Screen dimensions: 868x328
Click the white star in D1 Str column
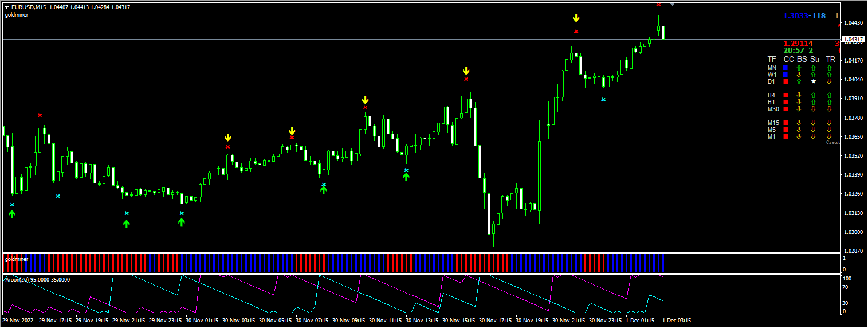click(x=814, y=81)
